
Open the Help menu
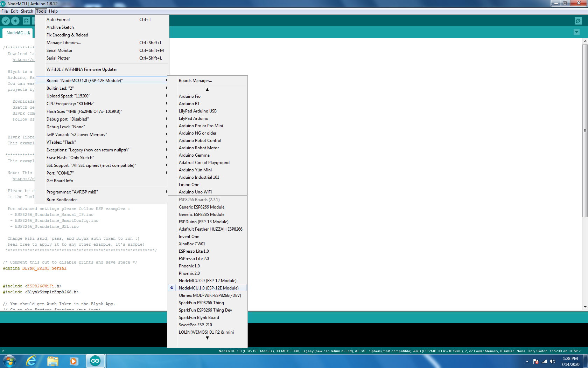[53, 11]
